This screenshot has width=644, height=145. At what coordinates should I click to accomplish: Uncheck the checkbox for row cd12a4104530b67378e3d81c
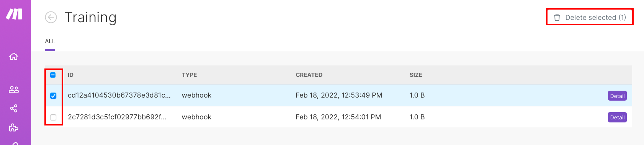click(53, 96)
